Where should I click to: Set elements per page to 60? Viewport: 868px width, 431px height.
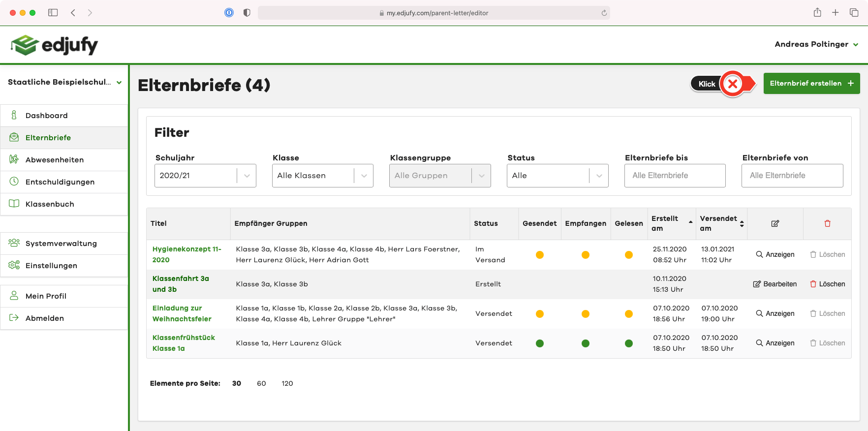click(261, 383)
